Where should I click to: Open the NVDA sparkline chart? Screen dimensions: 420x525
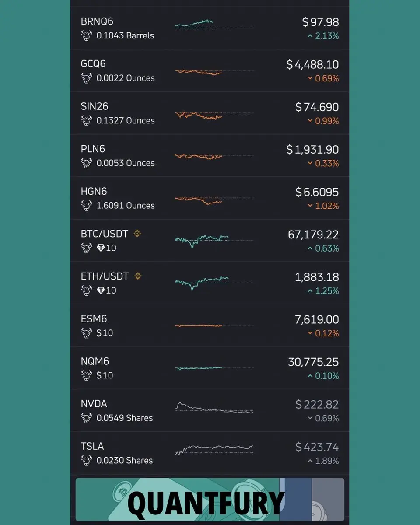pos(214,408)
